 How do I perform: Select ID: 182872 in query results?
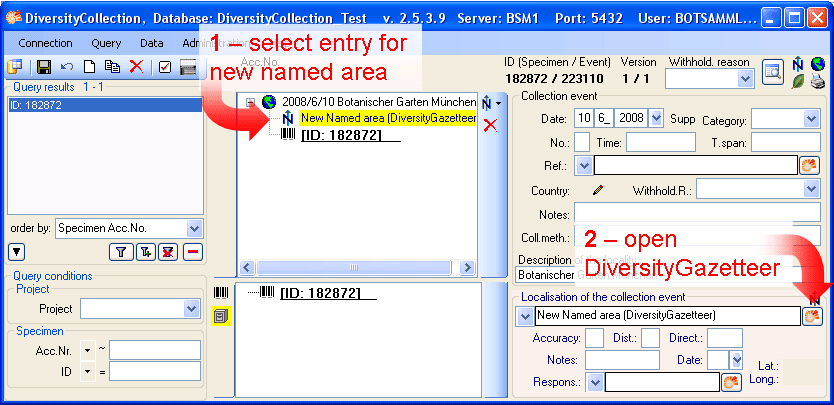[x=30, y=105]
